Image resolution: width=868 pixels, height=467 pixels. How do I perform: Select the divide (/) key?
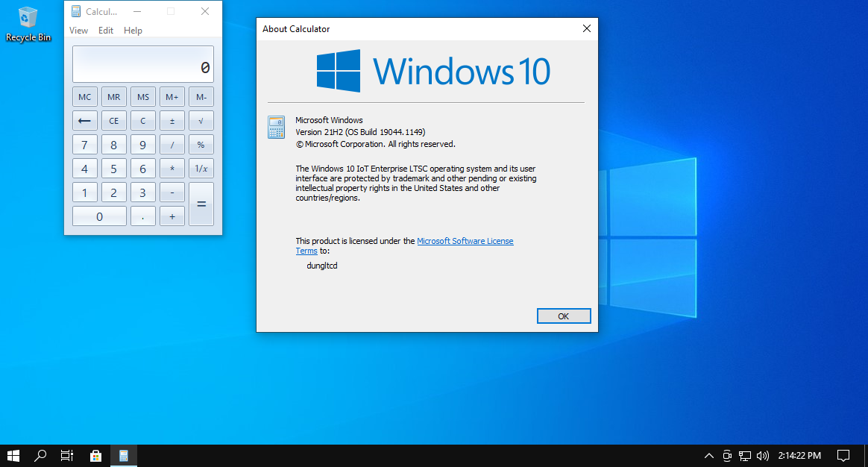(x=172, y=145)
